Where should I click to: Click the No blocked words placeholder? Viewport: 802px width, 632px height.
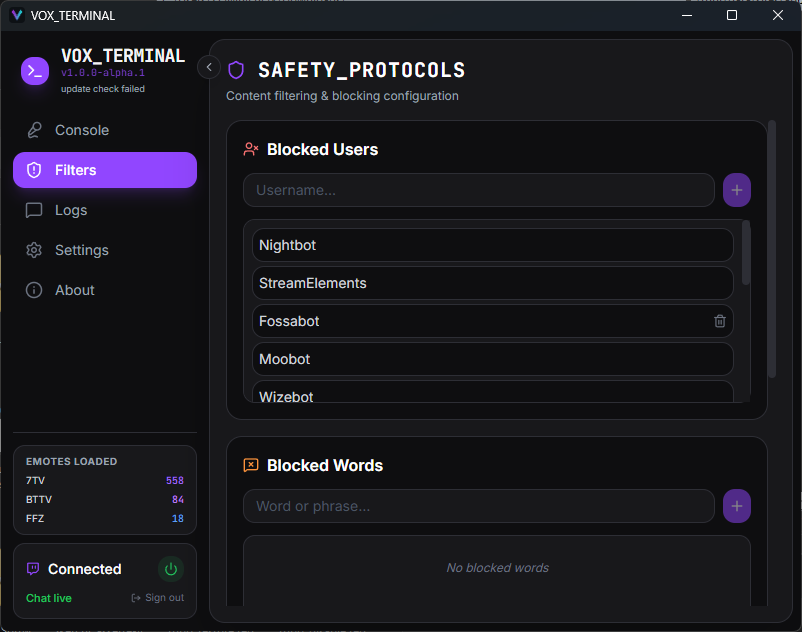[497, 568]
